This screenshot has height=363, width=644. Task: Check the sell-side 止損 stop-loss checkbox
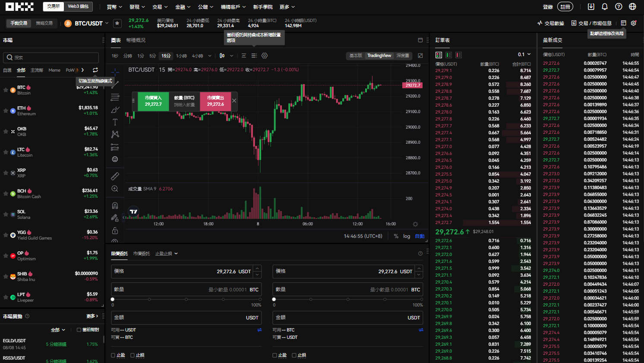pyautogui.click(x=294, y=355)
